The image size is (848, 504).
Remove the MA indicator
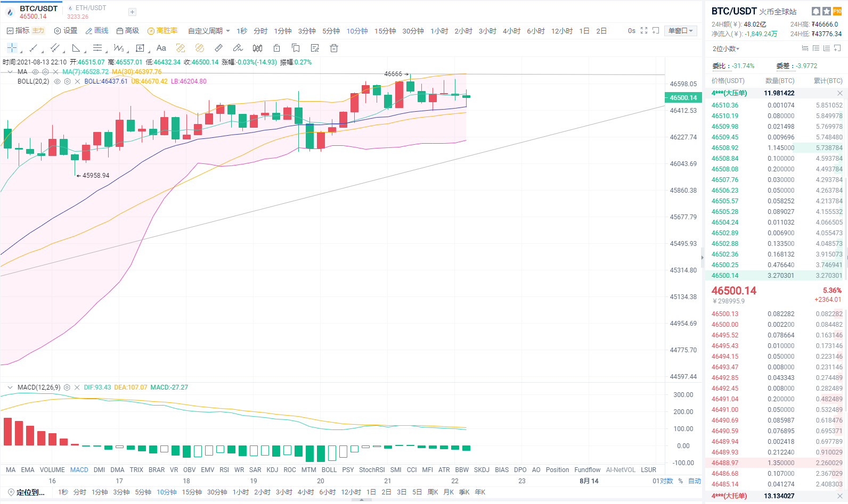pyautogui.click(x=55, y=72)
